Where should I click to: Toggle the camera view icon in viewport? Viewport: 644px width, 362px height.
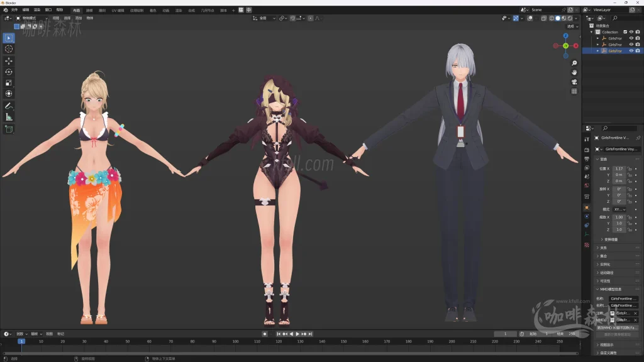[x=574, y=82]
